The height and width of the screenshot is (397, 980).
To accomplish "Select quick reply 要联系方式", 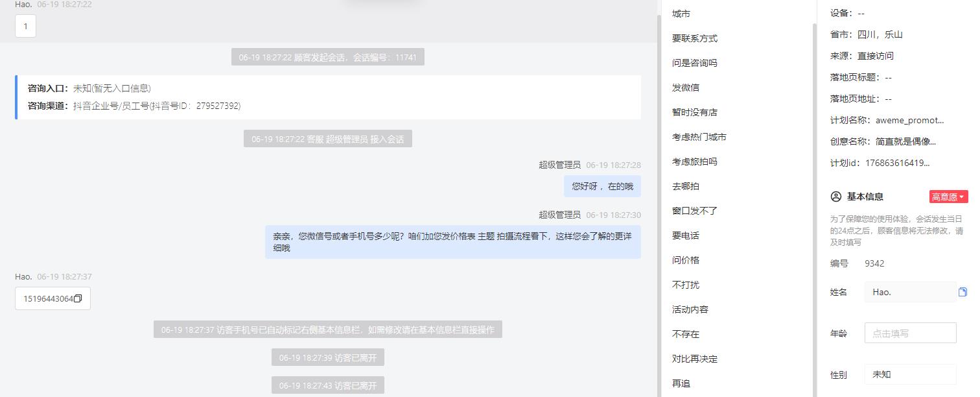I will pos(695,38).
